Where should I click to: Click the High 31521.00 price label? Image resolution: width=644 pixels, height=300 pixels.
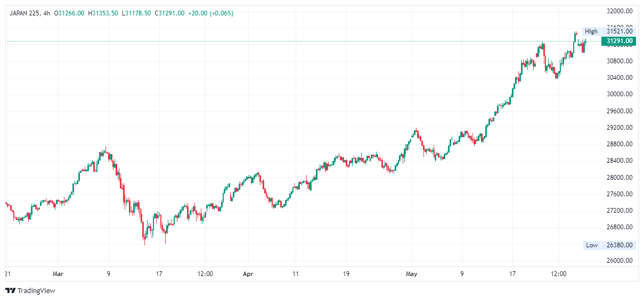coord(609,31)
